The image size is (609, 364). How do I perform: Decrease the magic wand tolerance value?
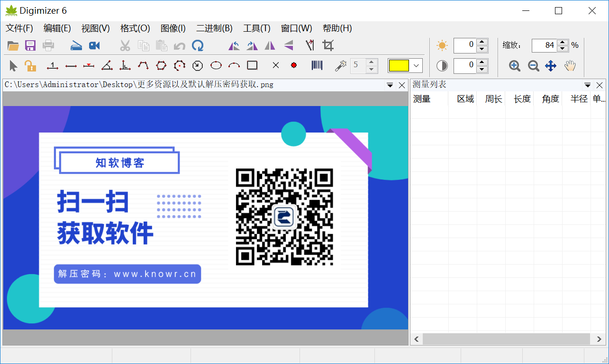(372, 69)
